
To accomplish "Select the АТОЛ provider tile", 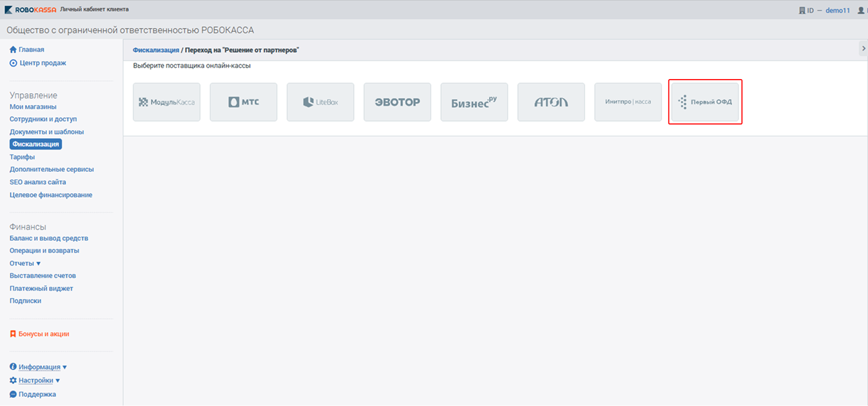I will pyautogui.click(x=551, y=102).
